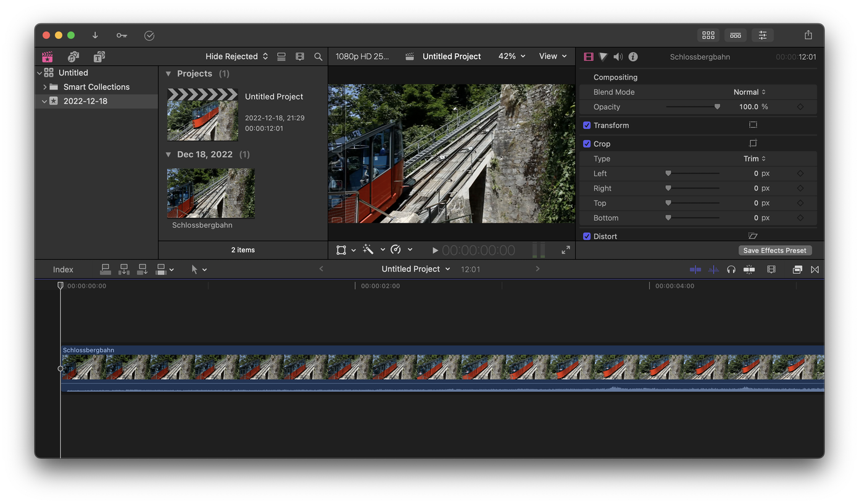This screenshot has width=859, height=504.
Task: Go back in timeline history
Action: click(321, 269)
